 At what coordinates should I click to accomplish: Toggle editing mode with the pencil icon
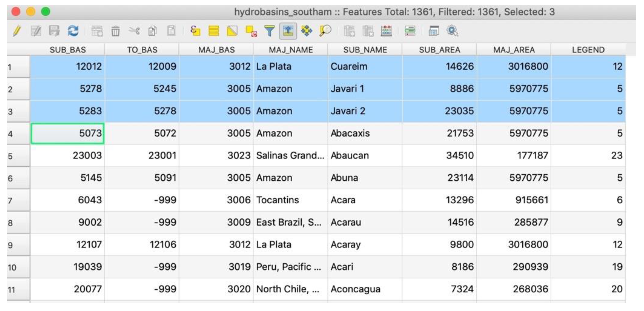click(17, 31)
